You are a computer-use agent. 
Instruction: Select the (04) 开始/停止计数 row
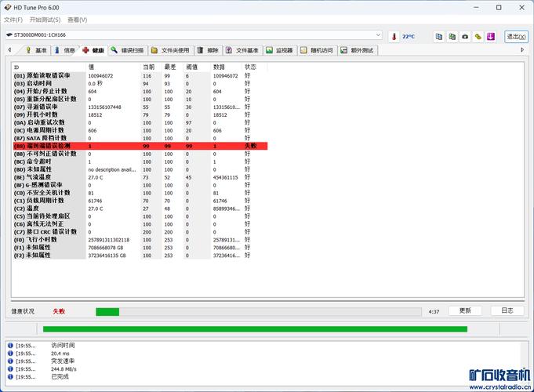140,91
